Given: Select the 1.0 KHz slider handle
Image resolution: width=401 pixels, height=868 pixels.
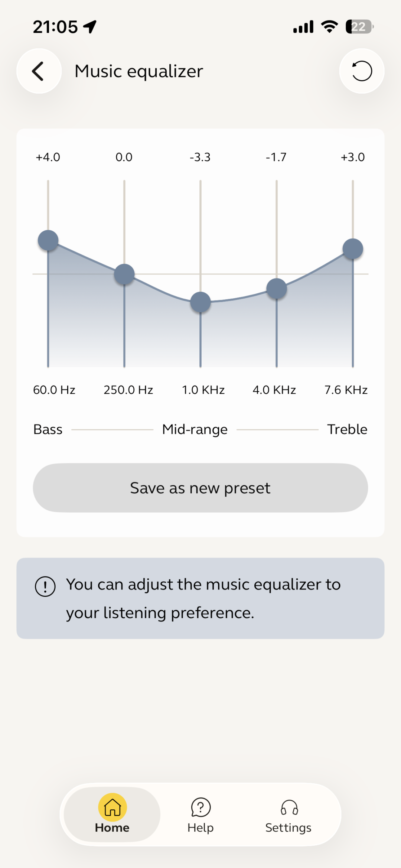Looking at the screenshot, I should click(x=200, y=302).
